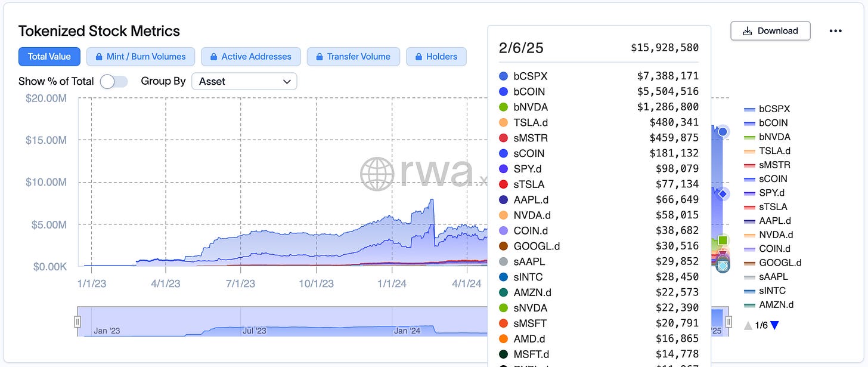Go to previous legend page arrow

coord(749,325)
